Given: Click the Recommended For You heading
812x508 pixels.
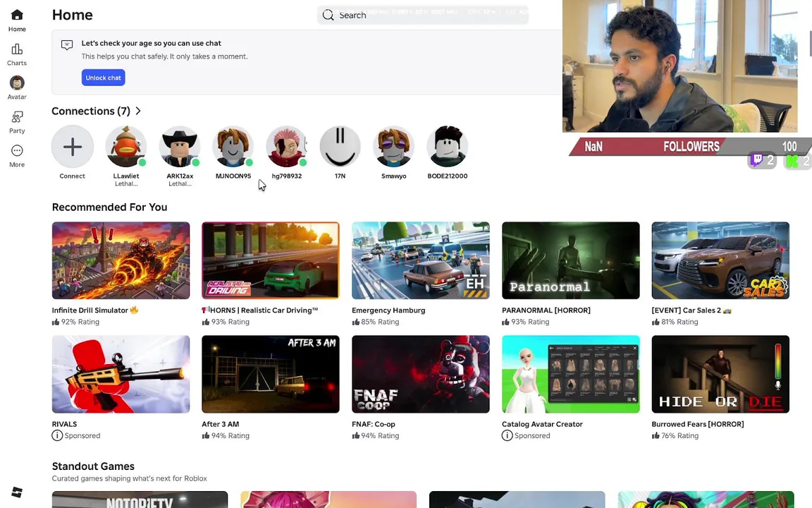Looking at the screenshot, I should pos(109,207).
